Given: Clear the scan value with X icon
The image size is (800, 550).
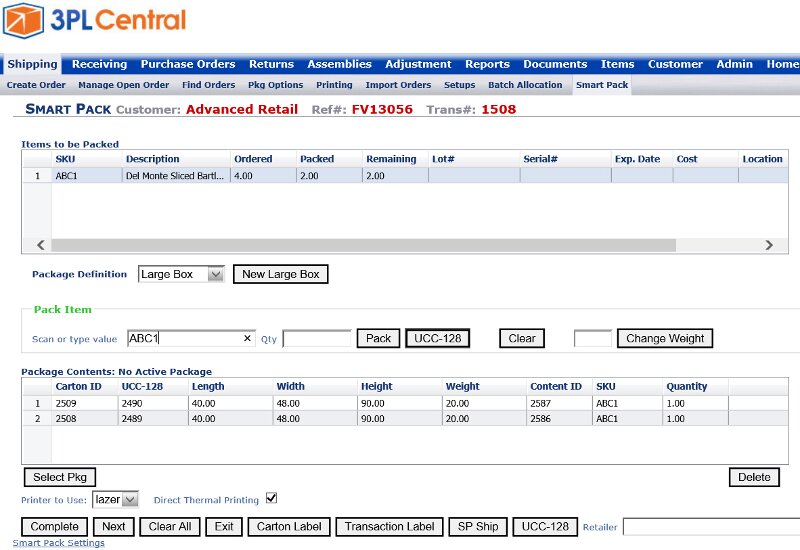Looking at the screenshot, I should [247, 339].
